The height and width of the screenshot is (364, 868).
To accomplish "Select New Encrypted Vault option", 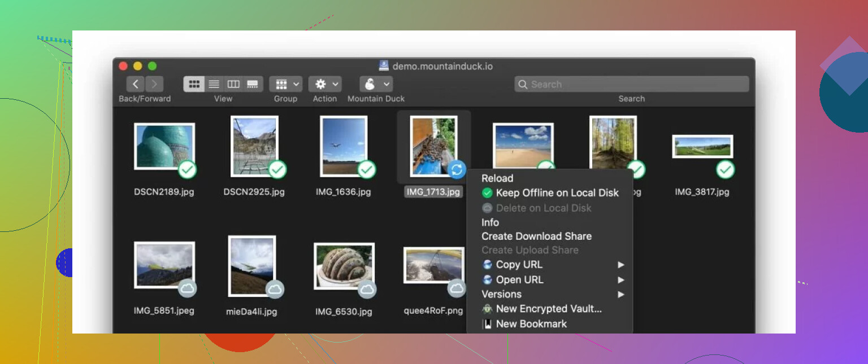I will point(548,309).
